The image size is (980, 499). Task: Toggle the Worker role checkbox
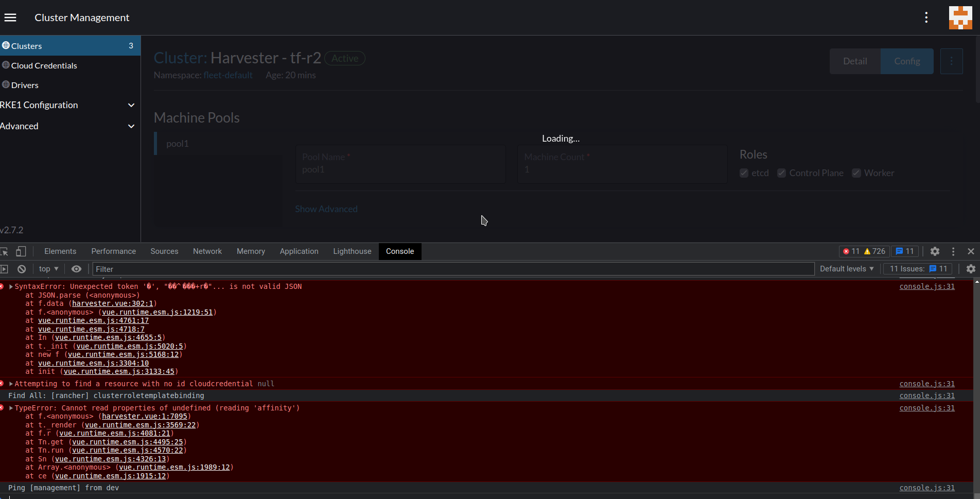point(856,173)
